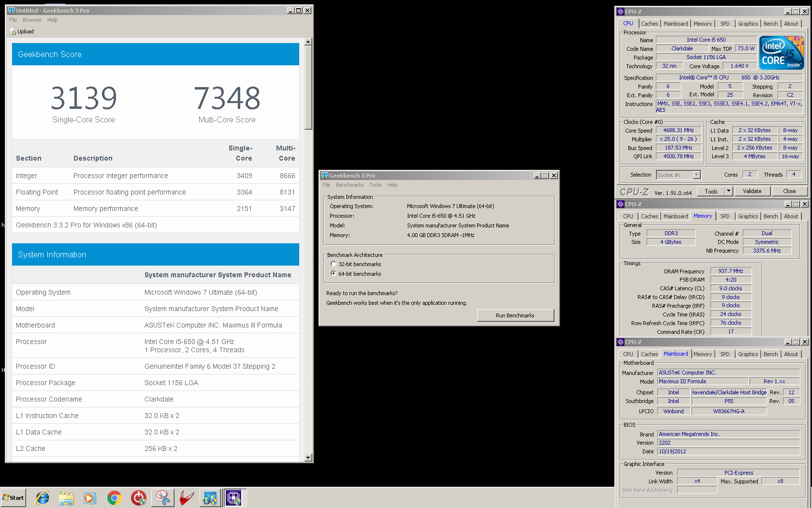
Task: Open Internet Explorer from the taskbar
Action: [x=43, y=497]
